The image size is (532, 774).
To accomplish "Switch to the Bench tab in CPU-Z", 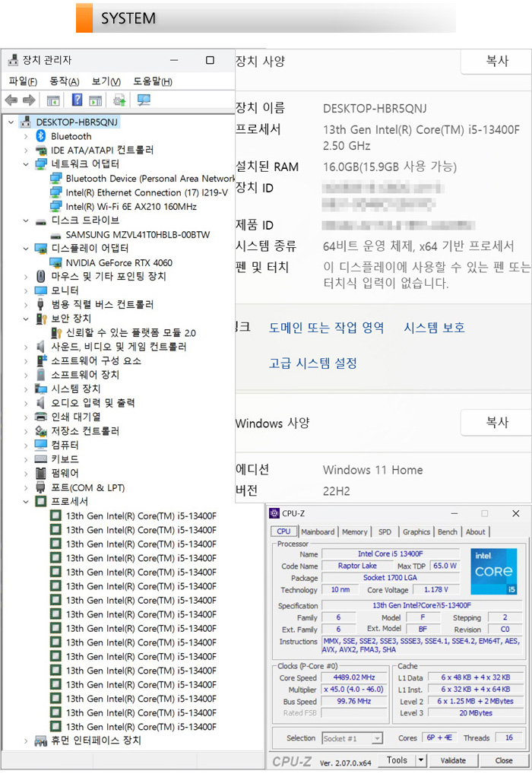I will pos(447,531).
